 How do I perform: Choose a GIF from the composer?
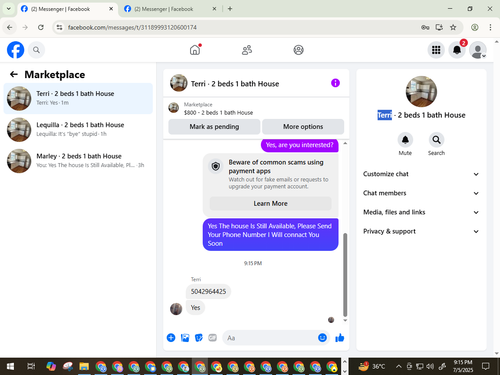coord(212,338)
